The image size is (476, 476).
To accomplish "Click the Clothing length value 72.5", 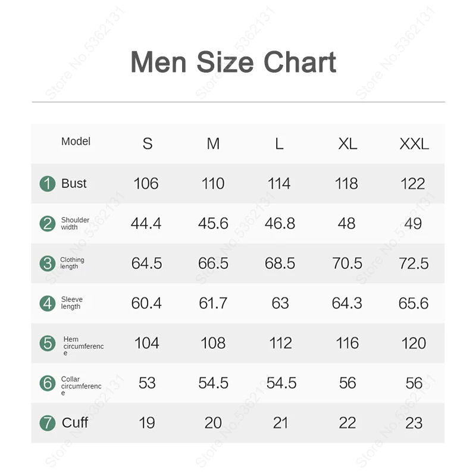I will [414, 264].
